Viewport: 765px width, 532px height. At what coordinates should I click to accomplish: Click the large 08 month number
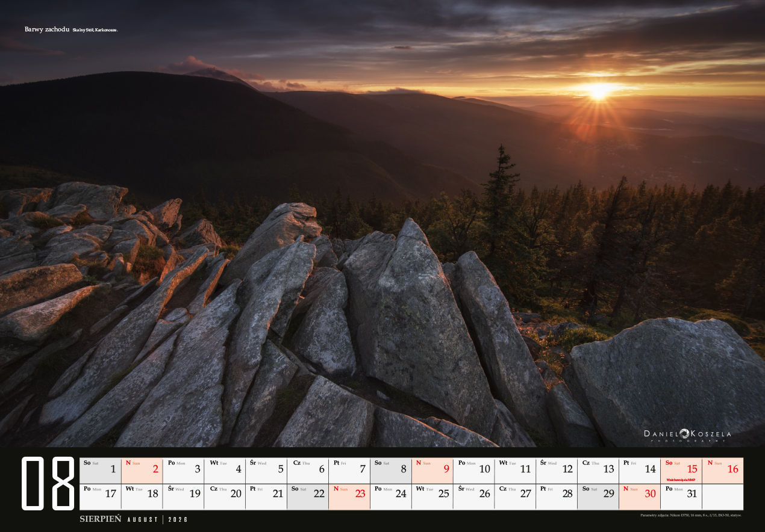click(48, 483)
